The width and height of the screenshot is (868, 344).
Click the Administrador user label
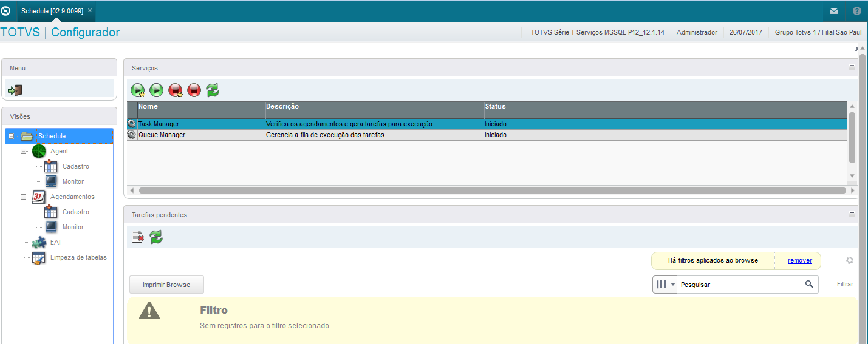tap(697, 32)
